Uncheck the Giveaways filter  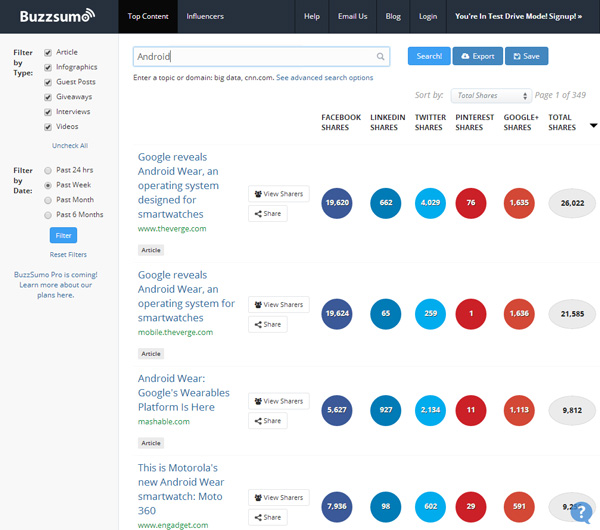pyautogui.click(x=48, y=97)
